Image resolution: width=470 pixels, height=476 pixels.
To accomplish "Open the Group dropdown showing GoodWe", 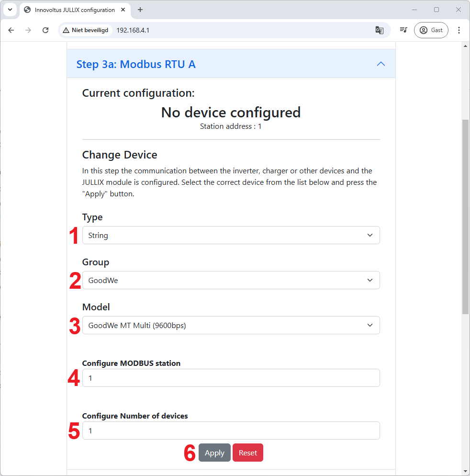I will [231, 280].
